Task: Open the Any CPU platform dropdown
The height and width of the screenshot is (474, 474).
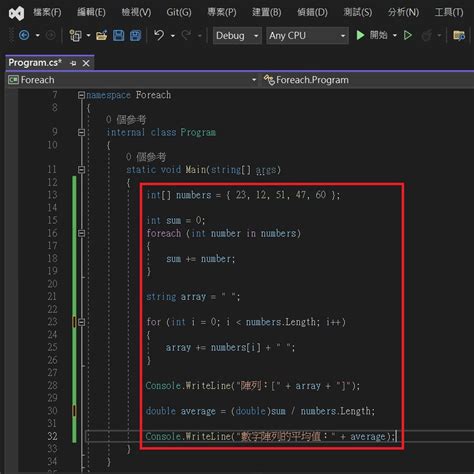Action: pos(307,35)
